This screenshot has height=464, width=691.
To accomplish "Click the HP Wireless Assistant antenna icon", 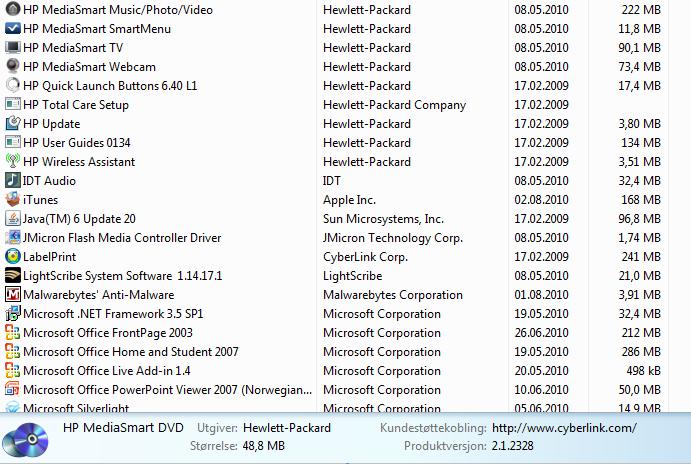I will (13, 161).
